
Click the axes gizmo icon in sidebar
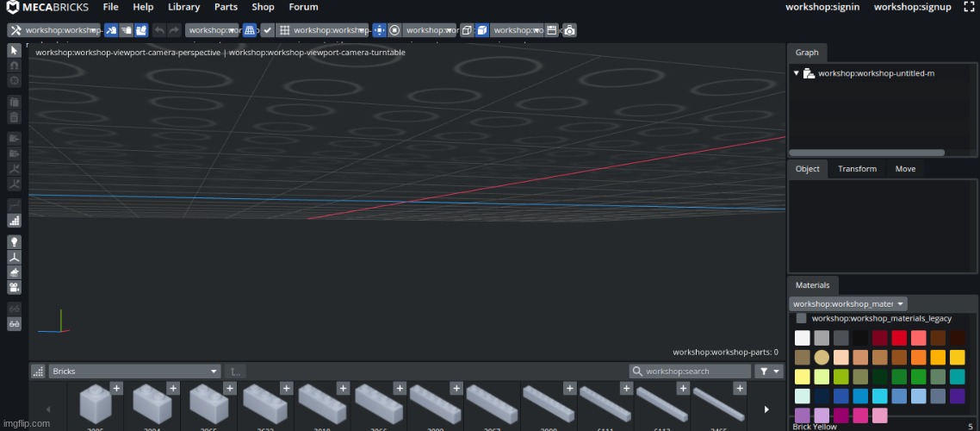(14, 257)
